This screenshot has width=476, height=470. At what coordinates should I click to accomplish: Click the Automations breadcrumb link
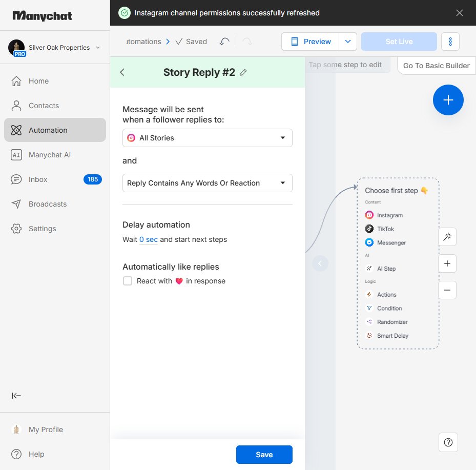coord(143,42)
